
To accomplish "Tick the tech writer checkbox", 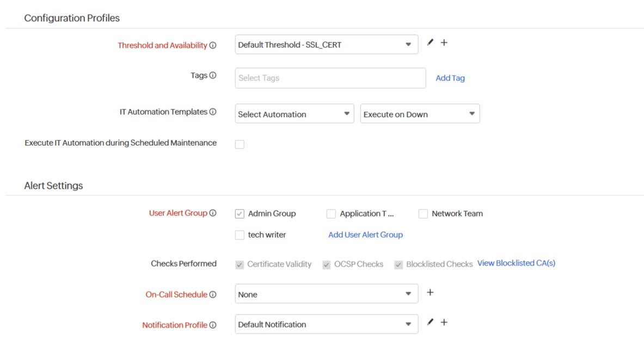I will coord(240,235).
